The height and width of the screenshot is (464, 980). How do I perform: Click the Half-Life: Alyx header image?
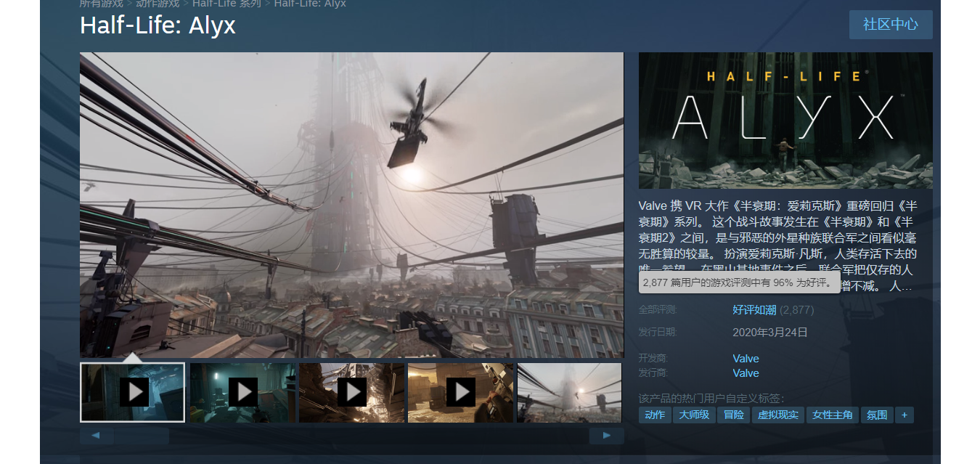[x=785, y=121]
